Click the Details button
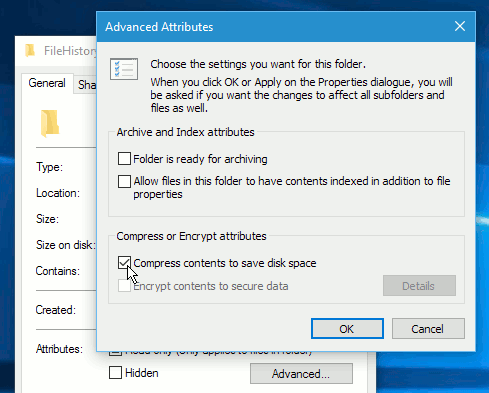489x393 pixels. 419,286
